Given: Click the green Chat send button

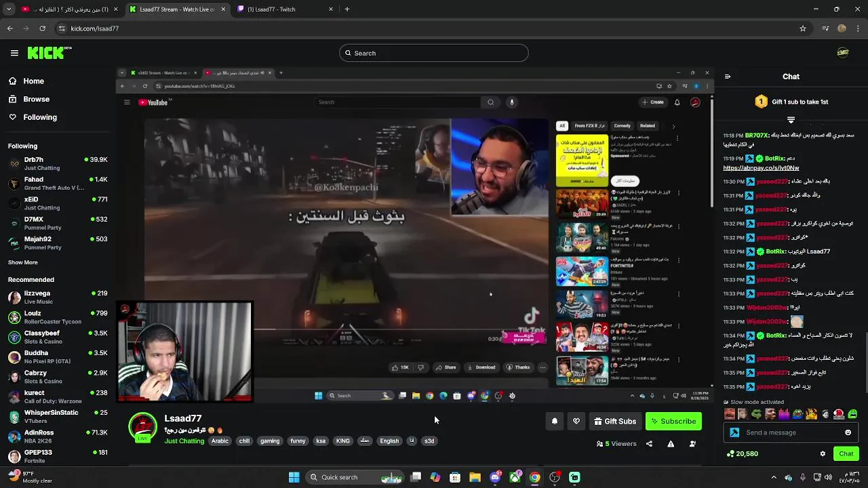Looking at the screenshot, I should click(x=846, y=453).
